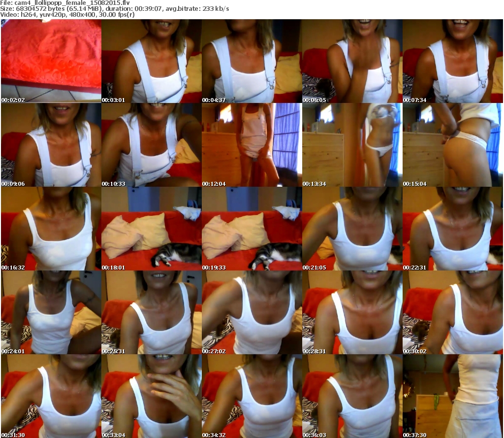
Task: Open the thumbnail at 00:16:32
Action: pyautogui.click(x=51, y=229)
